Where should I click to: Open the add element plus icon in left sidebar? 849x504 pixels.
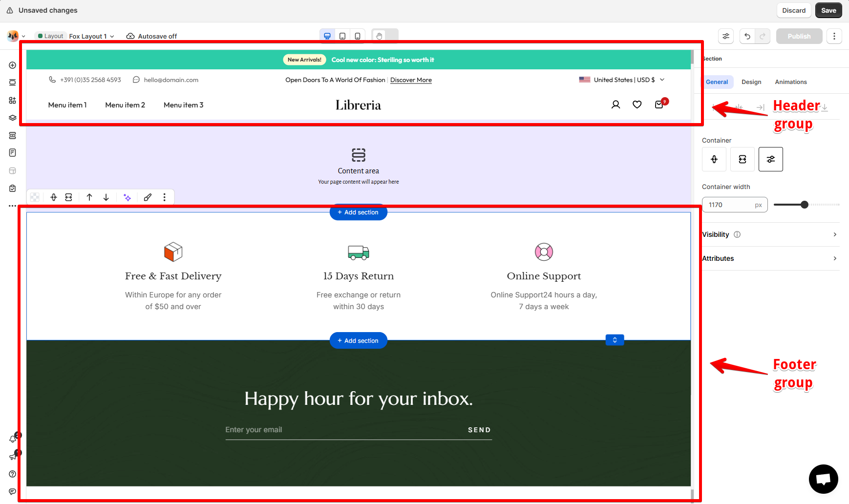click(13, 65)
